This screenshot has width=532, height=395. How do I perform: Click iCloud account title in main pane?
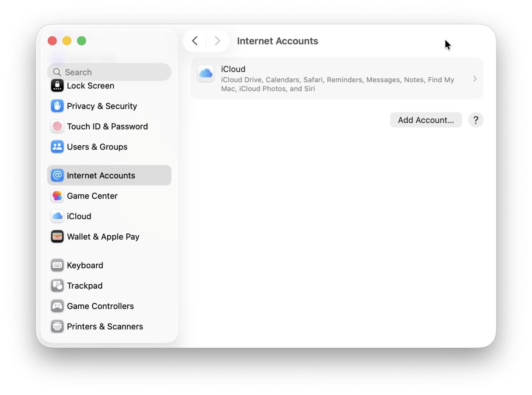click(x=233, y=69)
